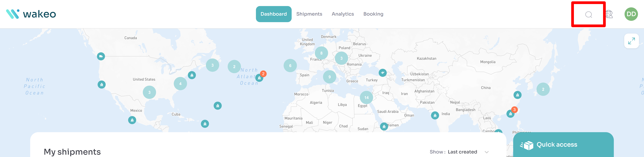This screenshot has width=644, height=157.
Task: Click the ship marker below Mexico
Action: pyautogui.click(x=132, y=120)
